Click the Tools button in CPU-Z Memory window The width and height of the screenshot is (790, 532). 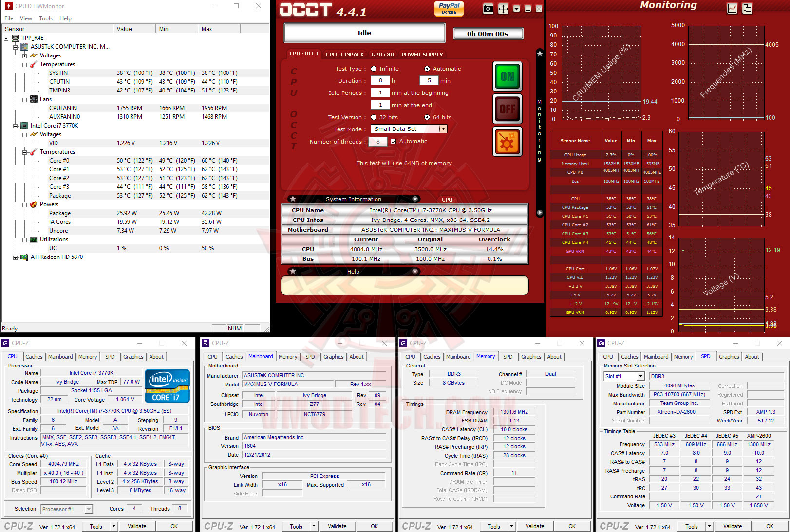coord(493,526)
